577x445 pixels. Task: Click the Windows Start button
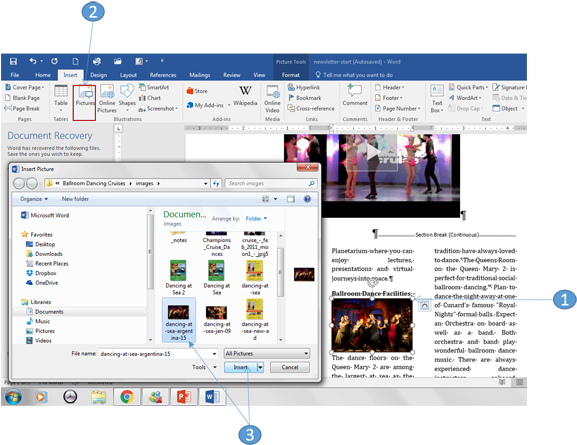(13, 397)
